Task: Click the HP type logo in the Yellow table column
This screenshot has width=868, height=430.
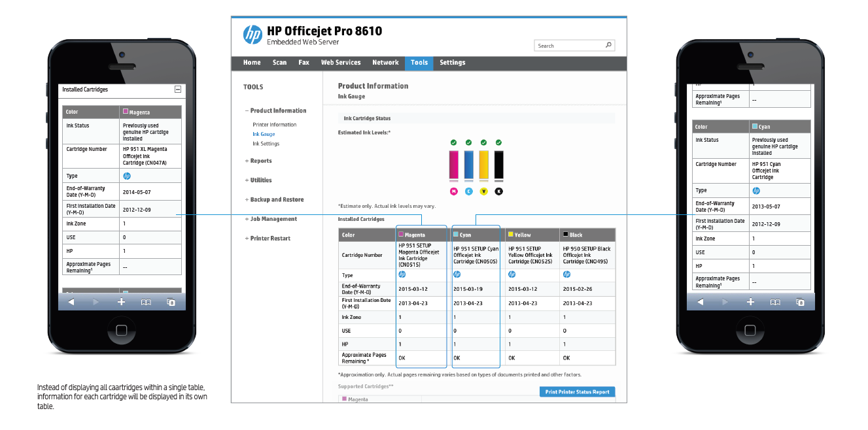Action: (512, 274)
